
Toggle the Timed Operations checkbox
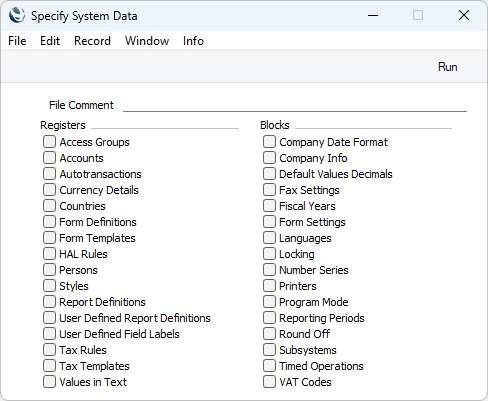[x=269, y=366]
